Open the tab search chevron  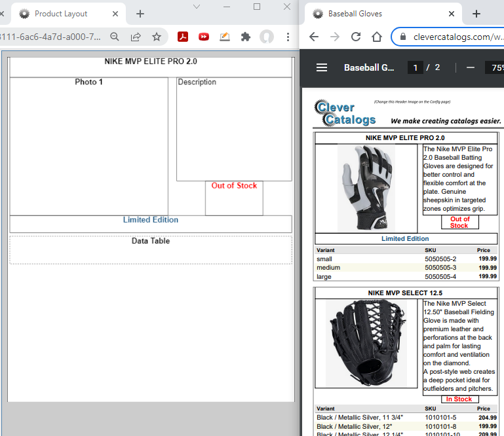tap(197, 7)
